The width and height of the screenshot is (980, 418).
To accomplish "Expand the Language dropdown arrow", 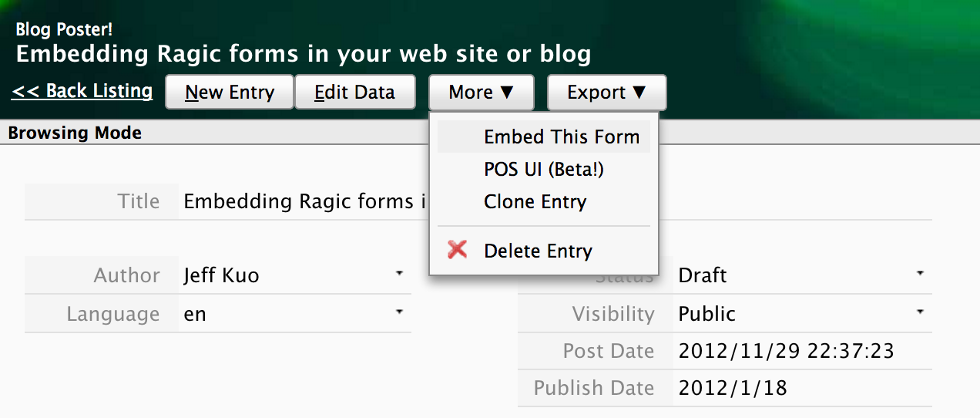I will [x=399, y=312].
